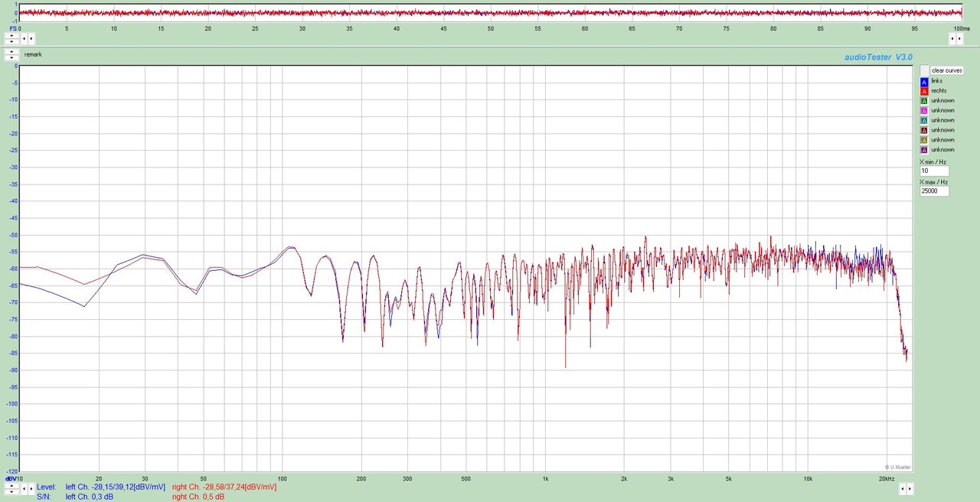Click the right Ch. S/N value 0,5 dB
Viewport: 980px width, 502px height.
pyautogui.click(x=198, y=497)
